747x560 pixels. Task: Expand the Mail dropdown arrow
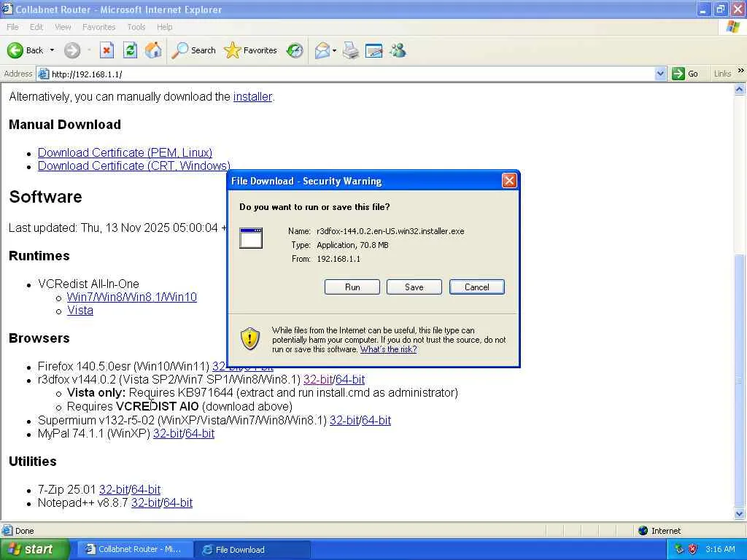coord(334,50)
